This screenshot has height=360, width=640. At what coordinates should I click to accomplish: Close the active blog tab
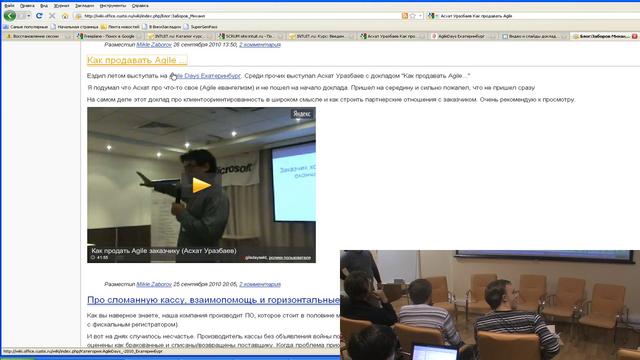coord(635,36)
